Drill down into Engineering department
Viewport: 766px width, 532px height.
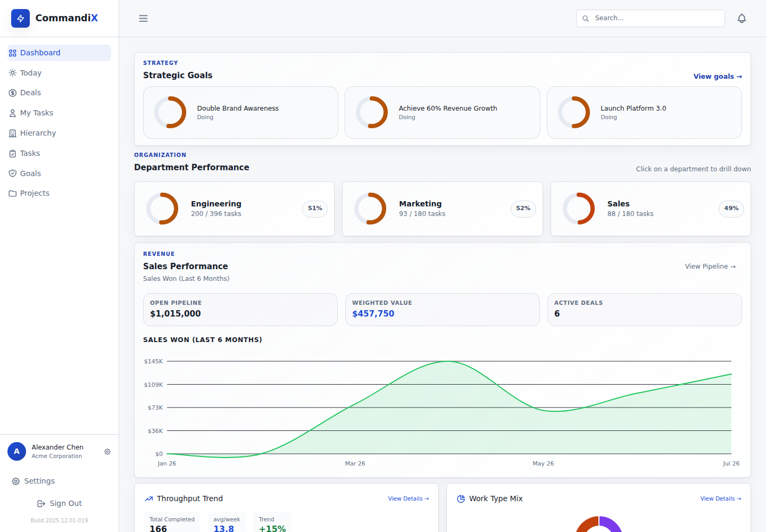tap(234, 209)
